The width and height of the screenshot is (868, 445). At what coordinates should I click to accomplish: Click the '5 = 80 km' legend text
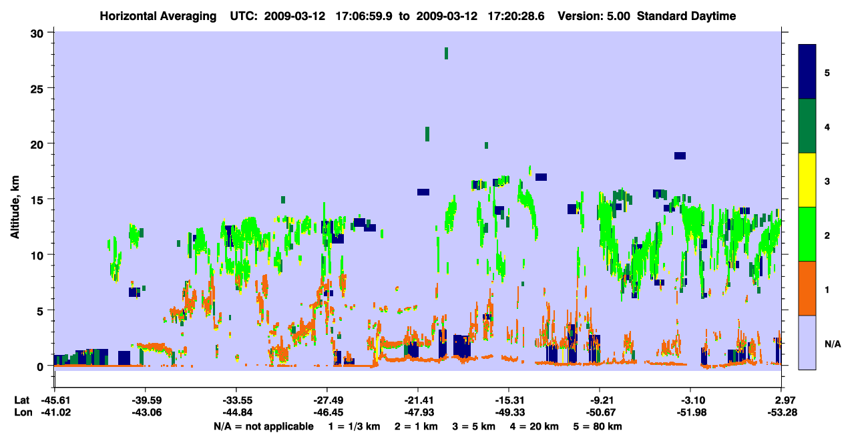(598, 426)
